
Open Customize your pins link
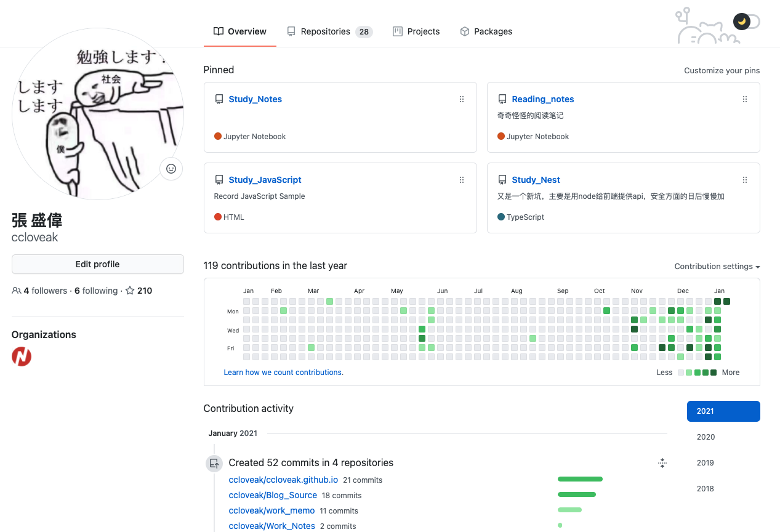click(722, 71)
